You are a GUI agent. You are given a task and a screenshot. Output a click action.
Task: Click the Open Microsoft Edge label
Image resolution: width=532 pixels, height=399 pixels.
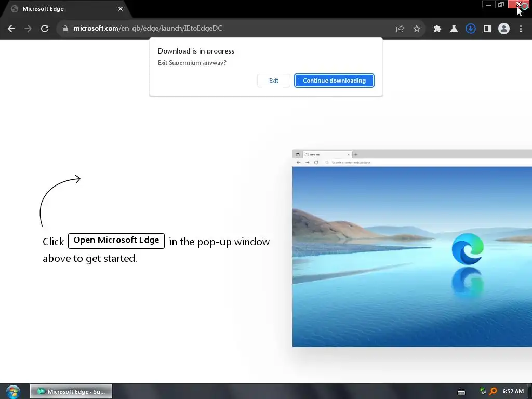point(116,241)
